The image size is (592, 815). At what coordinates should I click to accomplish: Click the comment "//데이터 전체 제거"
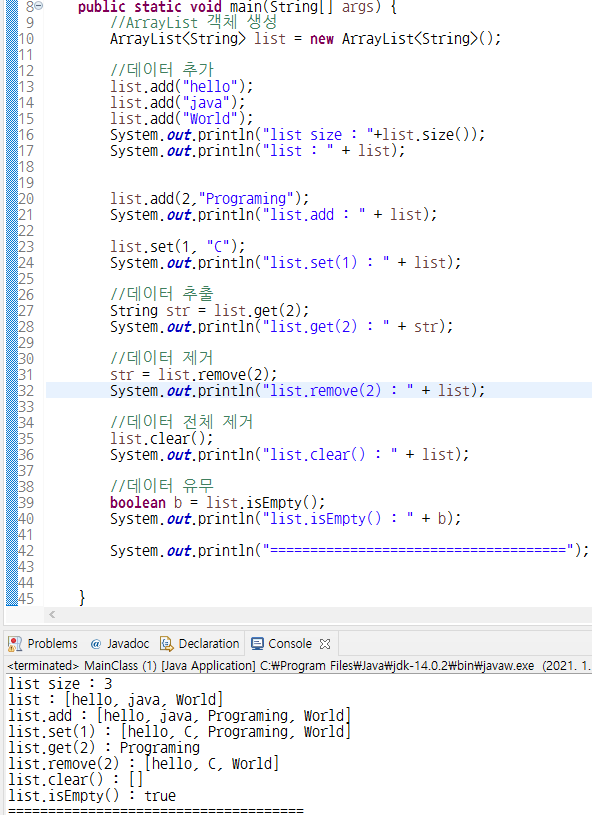(181, 422)
